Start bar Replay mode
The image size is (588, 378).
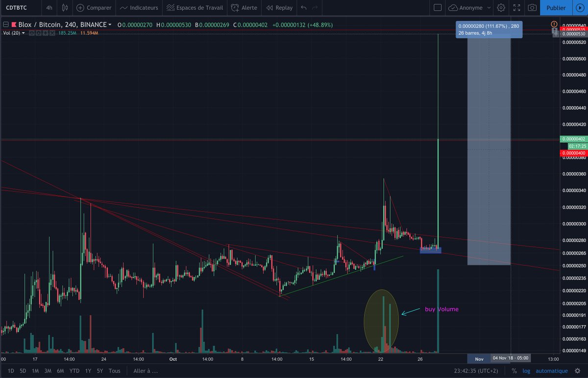pyautogui.click(x=279, y=8)
